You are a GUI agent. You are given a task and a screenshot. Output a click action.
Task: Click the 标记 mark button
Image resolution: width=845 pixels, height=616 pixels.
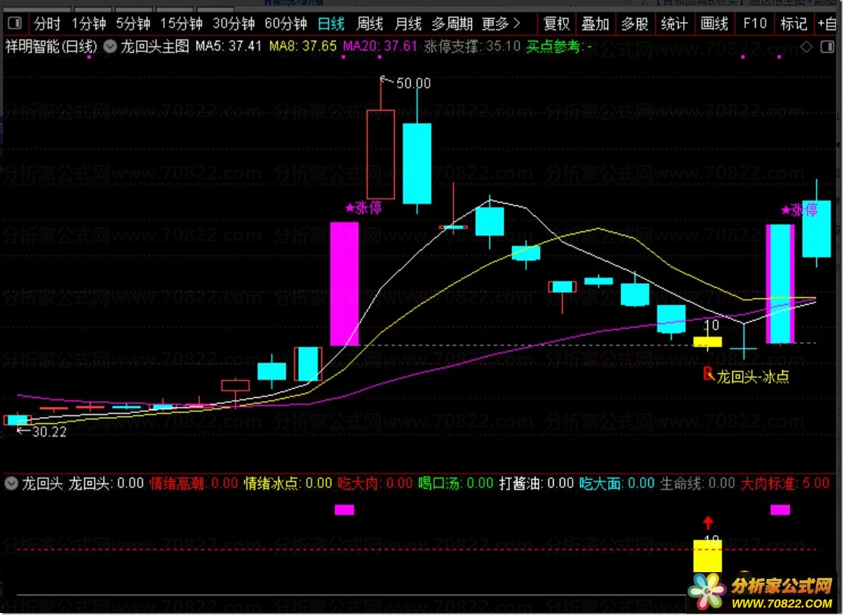794,23
